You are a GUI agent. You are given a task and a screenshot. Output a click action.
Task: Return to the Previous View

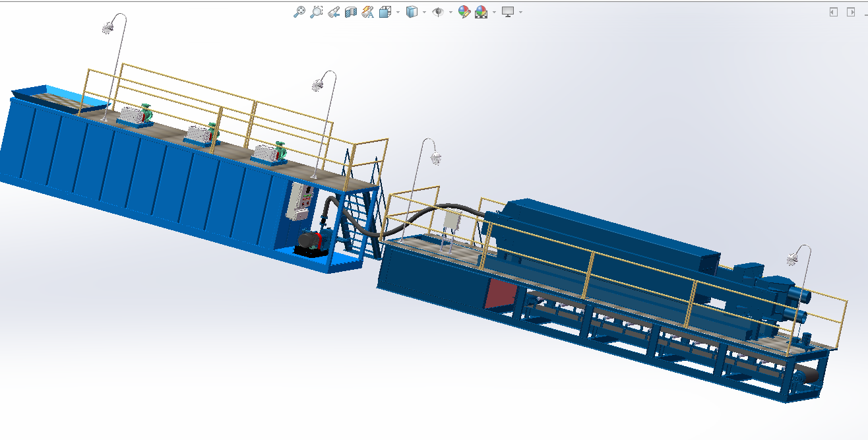click(x=334, y=12)
